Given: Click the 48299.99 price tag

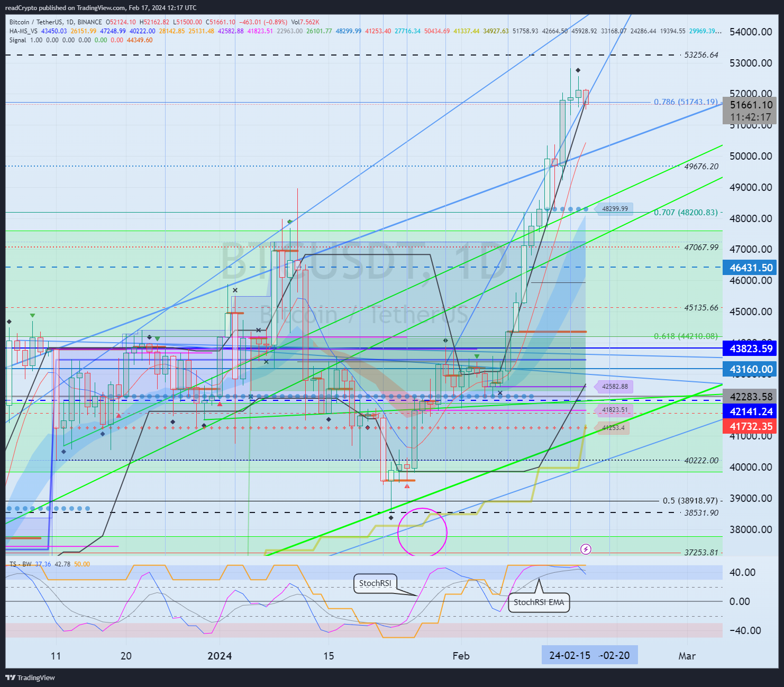Looking at the screenshot, I should (614, 209).
